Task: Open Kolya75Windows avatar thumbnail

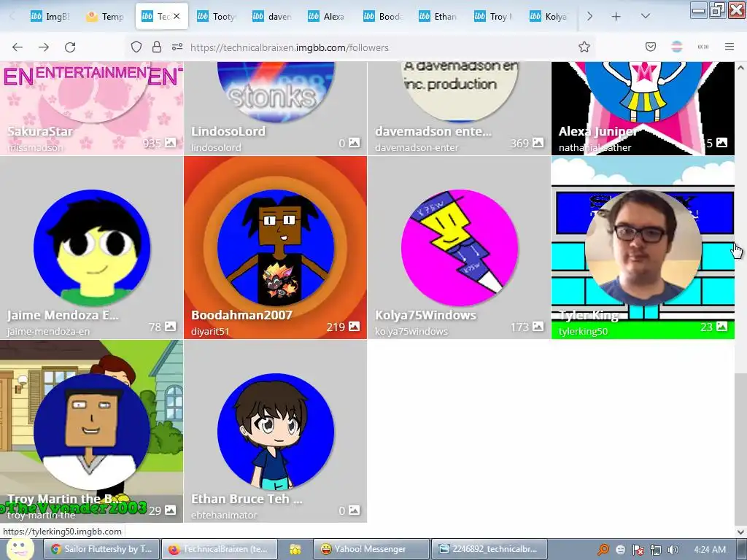Action: tap(460, 248)
